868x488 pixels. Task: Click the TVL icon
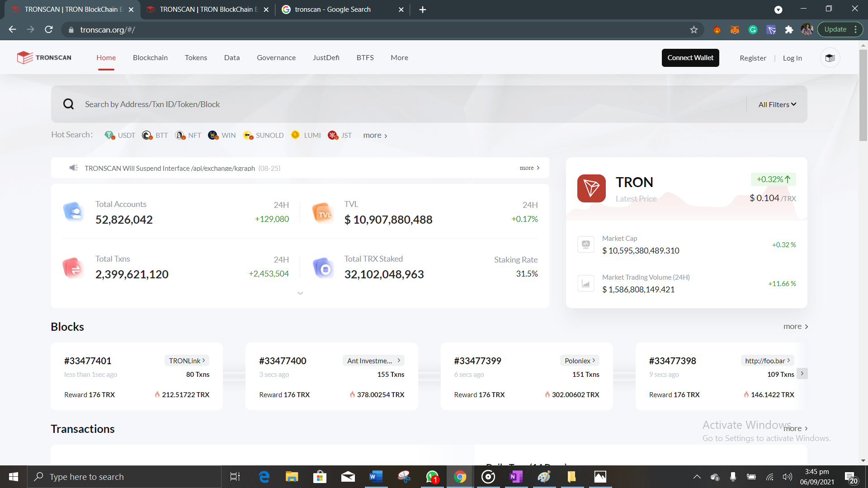[323, 212]
